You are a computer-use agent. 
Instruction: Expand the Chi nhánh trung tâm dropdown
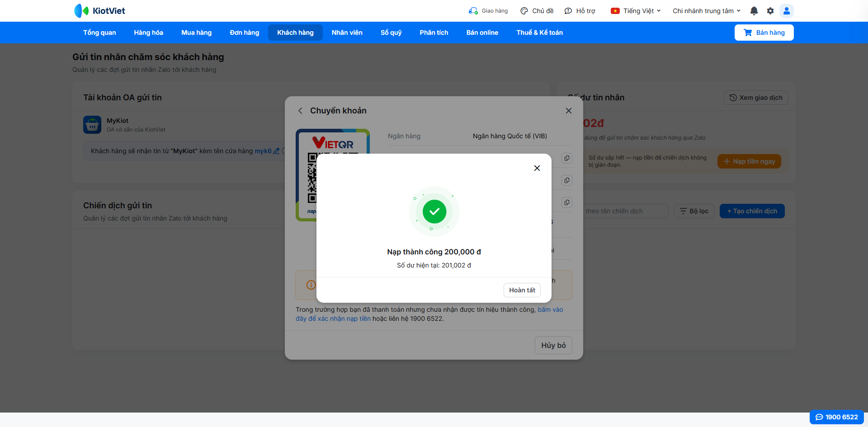tap(707, 11)
